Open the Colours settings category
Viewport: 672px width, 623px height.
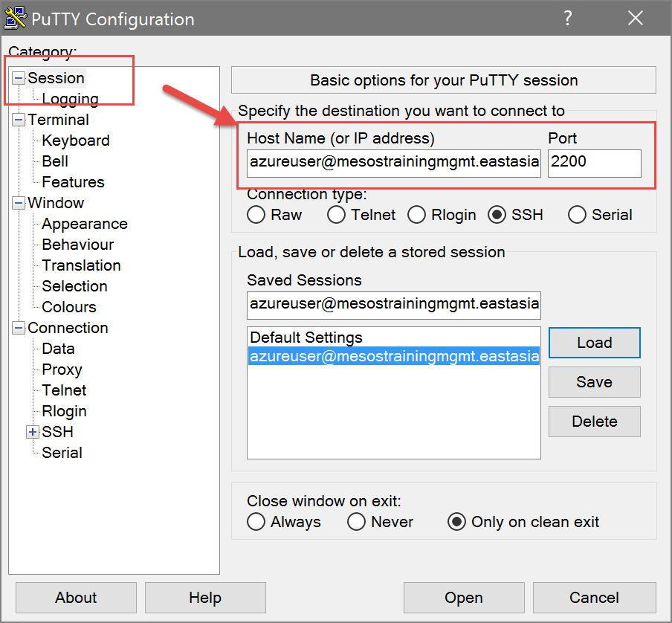pyautogui.click(x=69, y=307)
